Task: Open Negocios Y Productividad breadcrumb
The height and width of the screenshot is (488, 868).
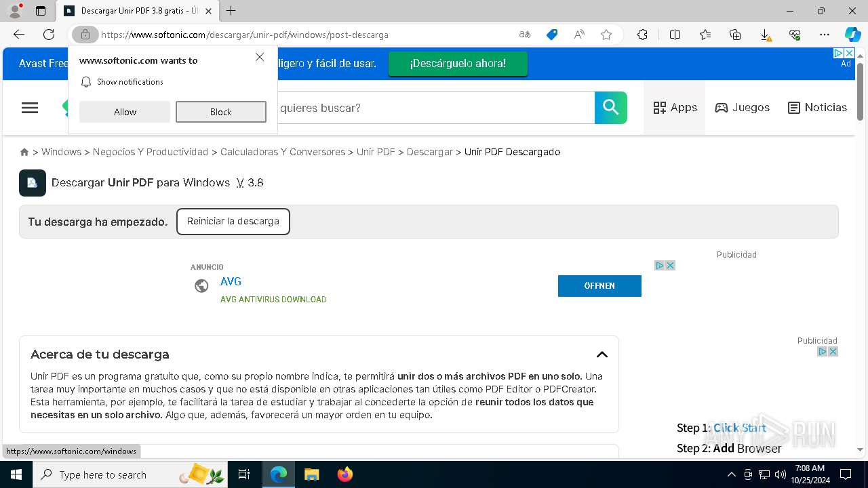Action: point(151,152)
